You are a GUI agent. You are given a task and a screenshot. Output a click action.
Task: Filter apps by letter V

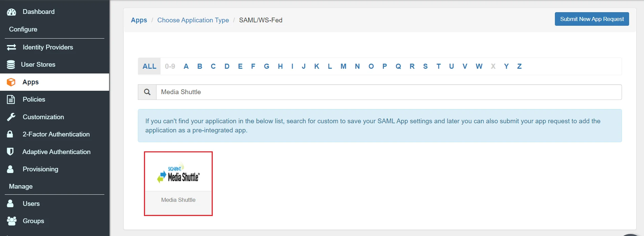coord(465,66)
